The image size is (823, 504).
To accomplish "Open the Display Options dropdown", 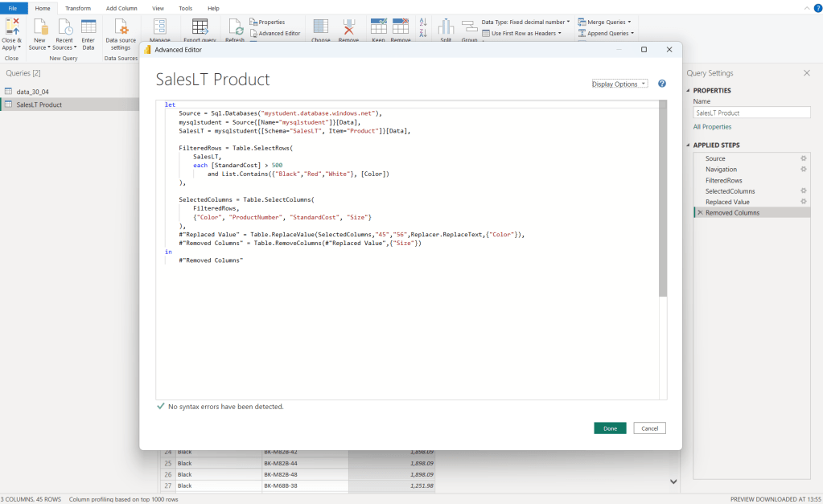I will tap(619, 84).
